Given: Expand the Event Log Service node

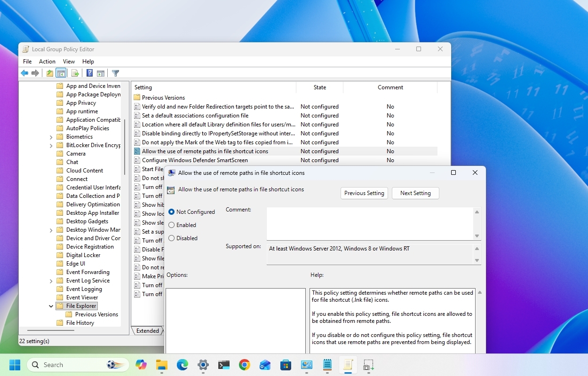Looking at the screenshot, I should [x=51, y=281].
